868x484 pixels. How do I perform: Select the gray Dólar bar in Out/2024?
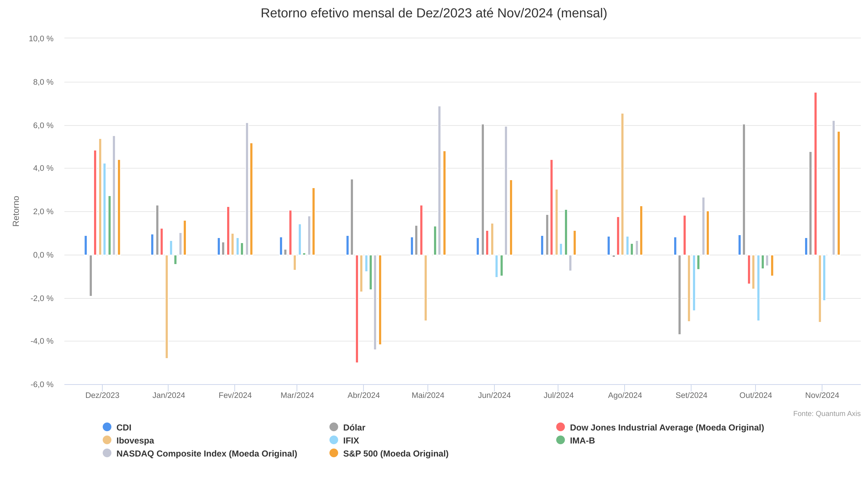744,190
